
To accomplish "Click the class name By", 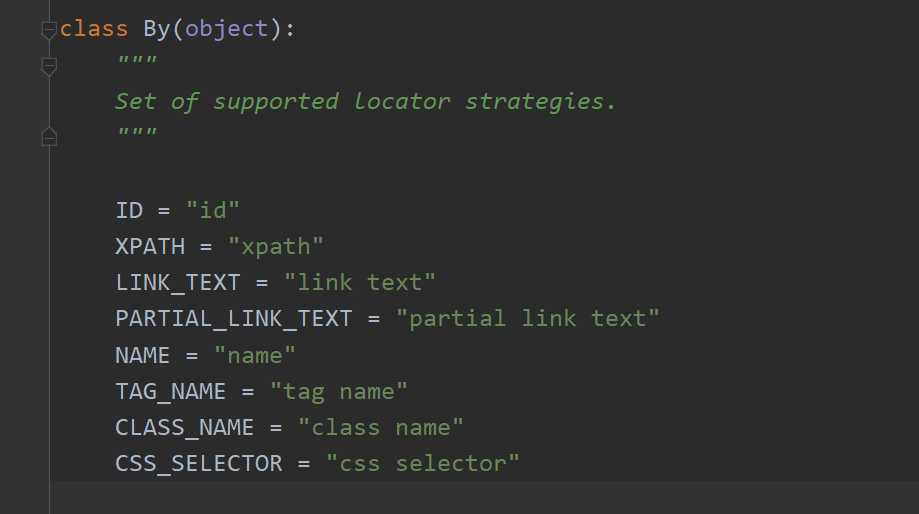I will [x=156, y=29].
